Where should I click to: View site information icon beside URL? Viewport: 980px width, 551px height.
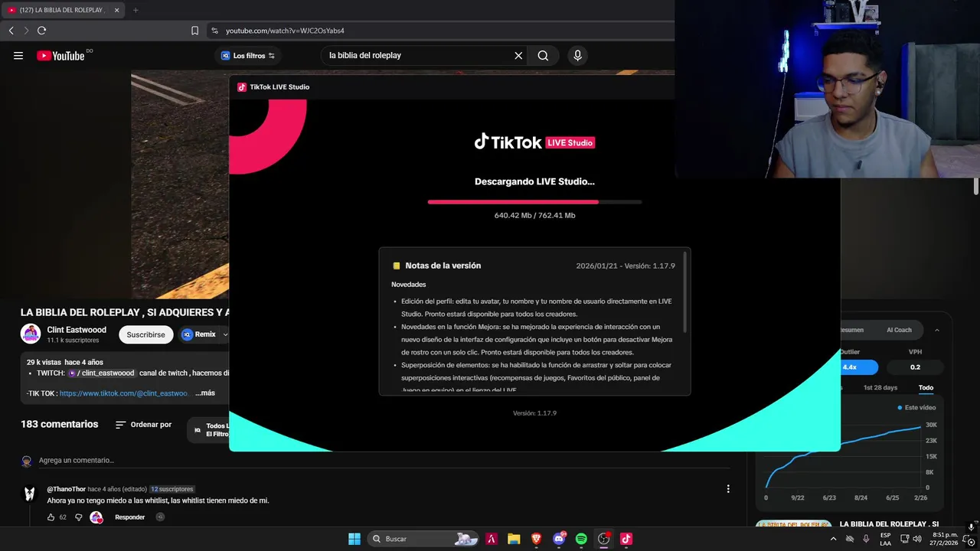(x=214, y=31)
